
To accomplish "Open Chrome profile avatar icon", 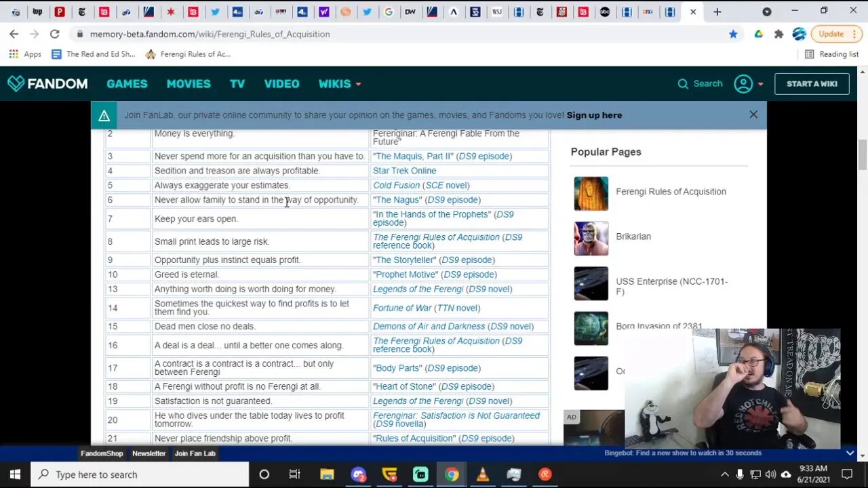I will pyautogui.click(x=799, y=34).
